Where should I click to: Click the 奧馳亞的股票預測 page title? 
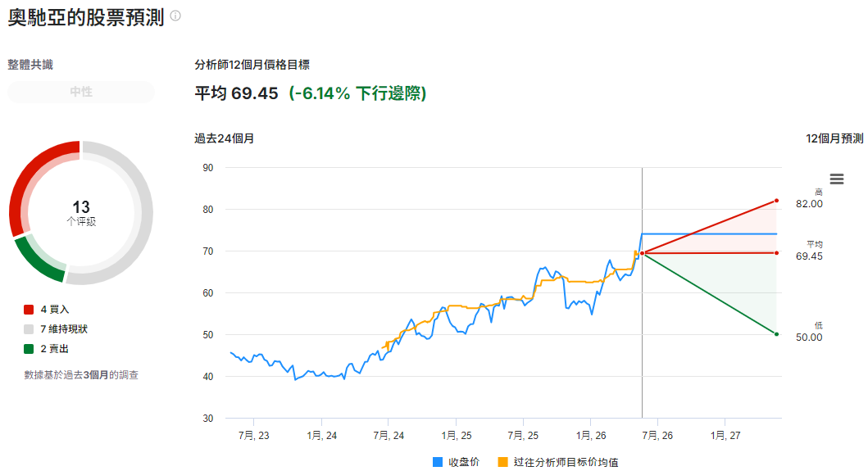click(x=86, y=18)
